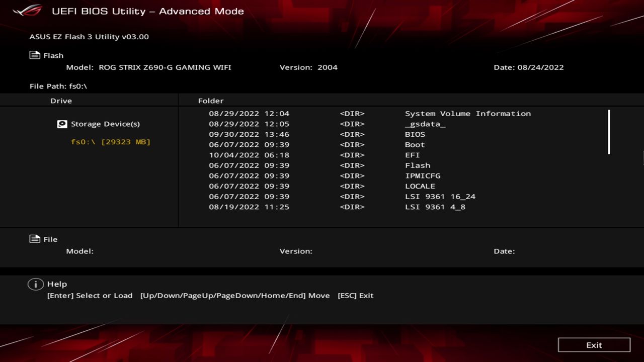This screenshot has height=362, width=644.
Task: Open the LSI 9361 16_24 folder
Action: click(440, 197)
